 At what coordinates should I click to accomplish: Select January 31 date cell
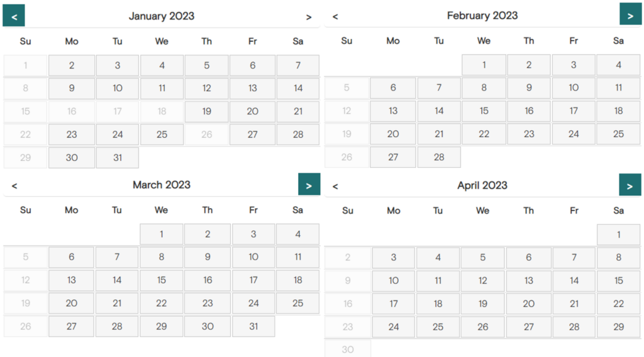pos(118,158)
